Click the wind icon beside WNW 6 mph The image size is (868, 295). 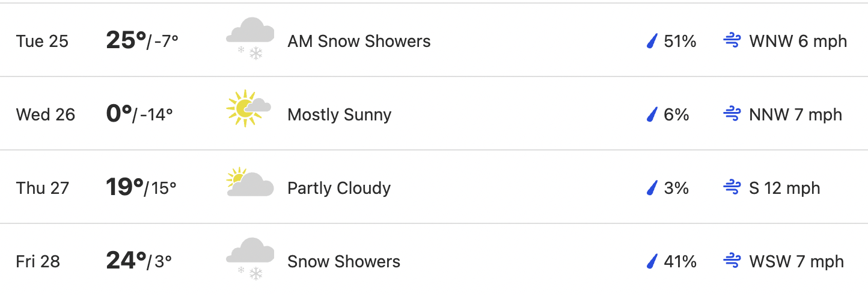pos(732,41)
